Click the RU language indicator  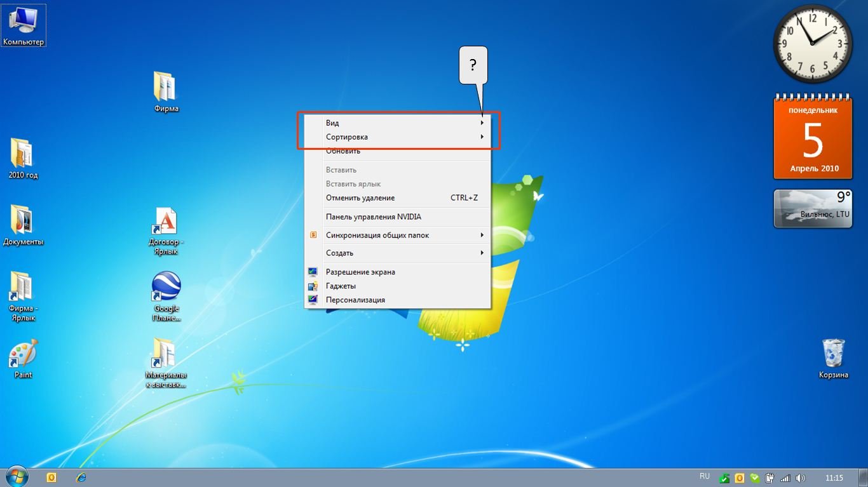[704, 476]
